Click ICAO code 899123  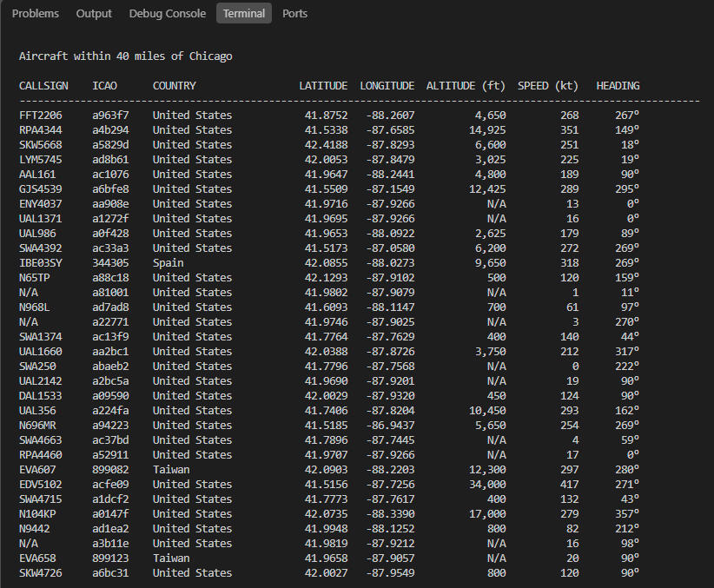(x=110, y=558)
